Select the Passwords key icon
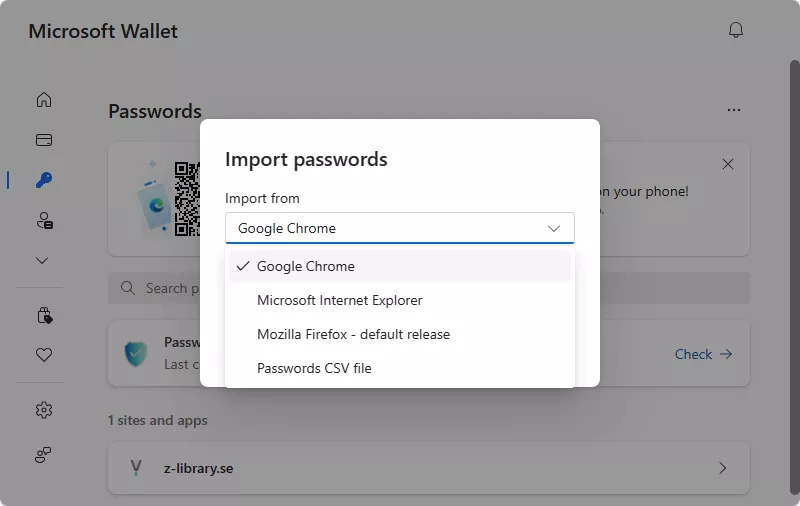The image size is (800, 506). click(44, 180)
